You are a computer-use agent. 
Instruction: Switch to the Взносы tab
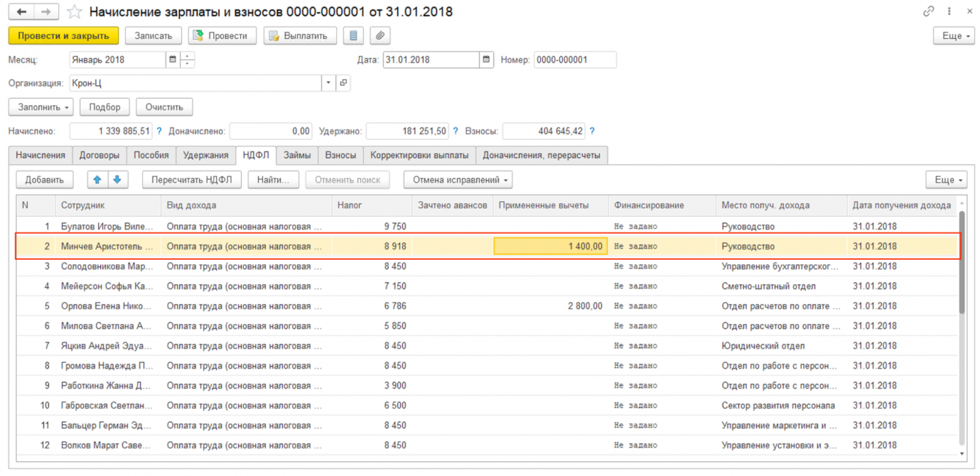tap(341, 155)
